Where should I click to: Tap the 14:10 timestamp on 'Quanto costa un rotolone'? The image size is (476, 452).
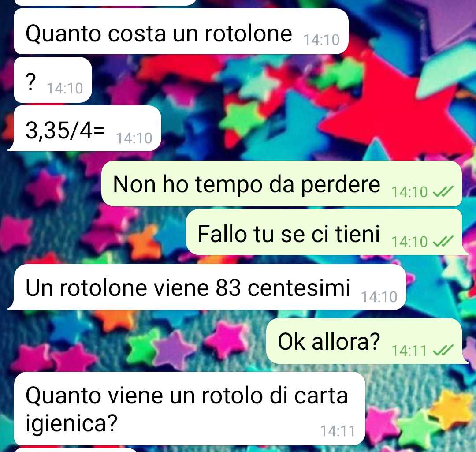(x=321, y=40)
